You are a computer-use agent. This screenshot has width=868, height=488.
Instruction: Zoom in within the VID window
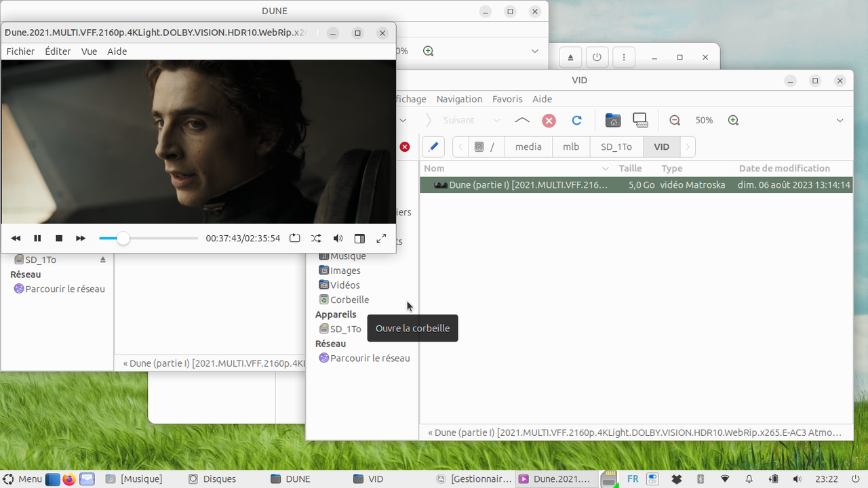tap(733, 120)
